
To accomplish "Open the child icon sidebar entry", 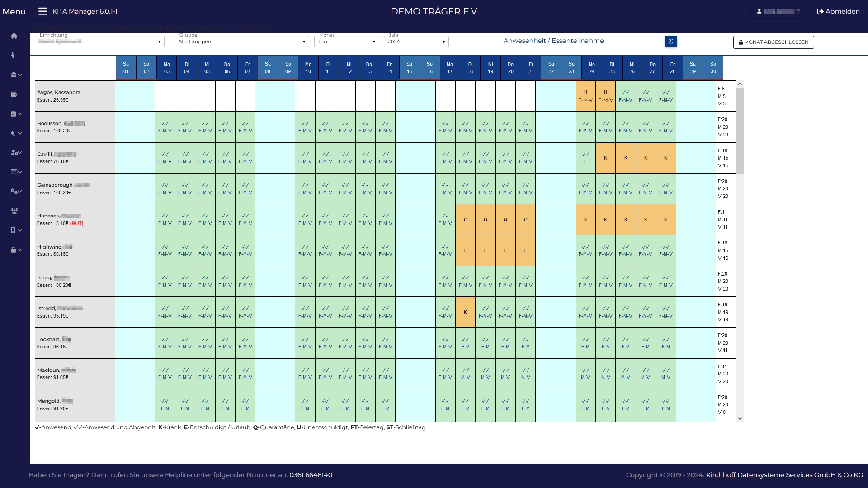I will pos(13,56).
